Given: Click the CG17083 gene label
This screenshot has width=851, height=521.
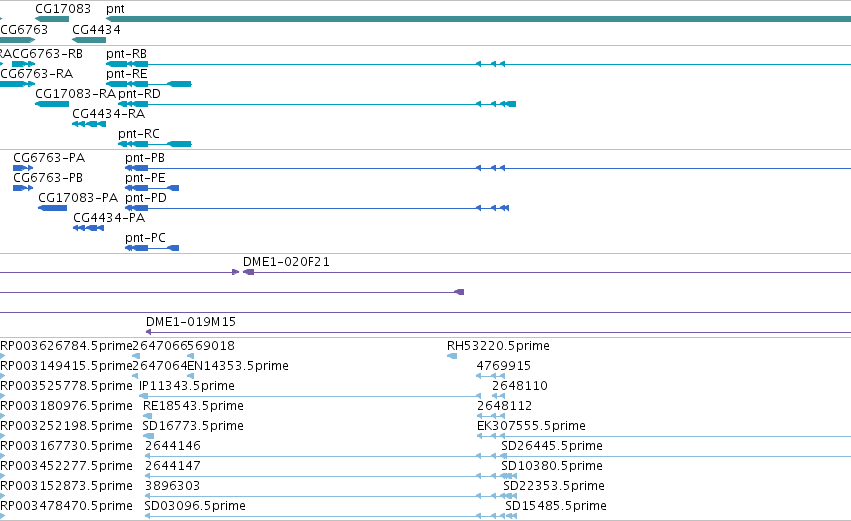Looking at the screenshot, I should (63, 9).
